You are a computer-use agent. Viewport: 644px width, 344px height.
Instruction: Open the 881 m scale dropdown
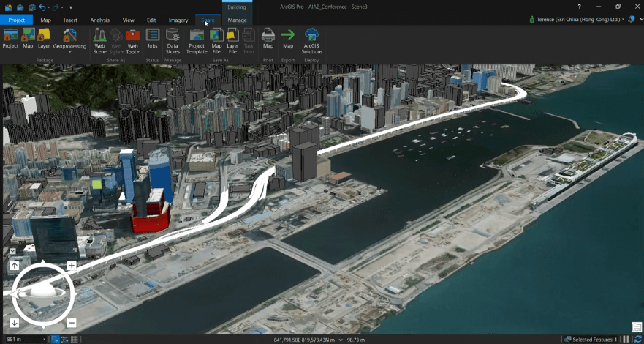click(45, 340)
